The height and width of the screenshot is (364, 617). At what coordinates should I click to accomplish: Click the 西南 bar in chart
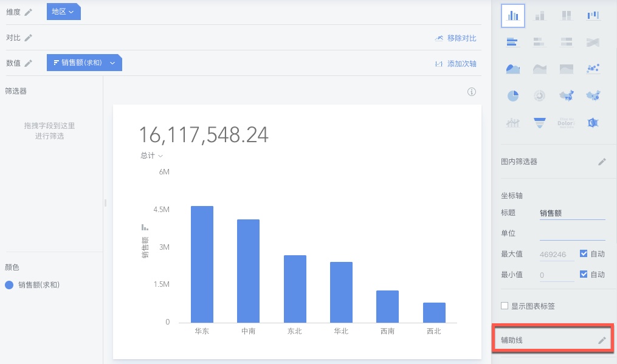(x=388, y=307)
